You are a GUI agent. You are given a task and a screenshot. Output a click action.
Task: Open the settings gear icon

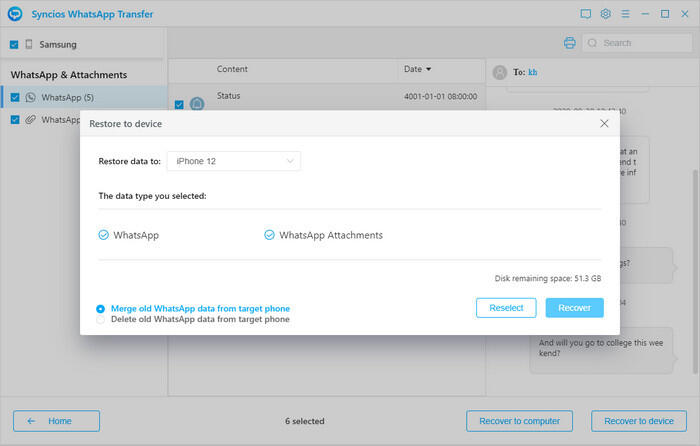coord(606,14)
